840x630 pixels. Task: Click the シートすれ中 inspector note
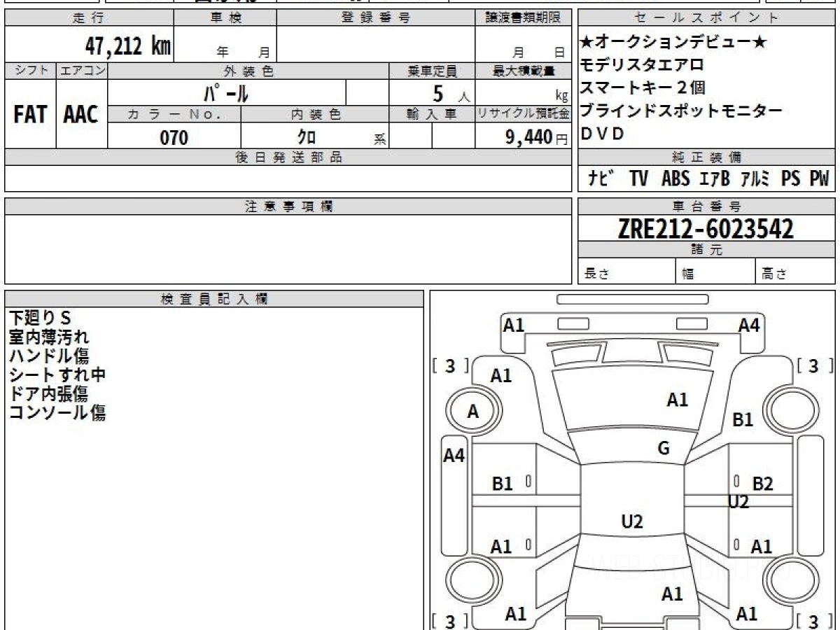[57, 375]
